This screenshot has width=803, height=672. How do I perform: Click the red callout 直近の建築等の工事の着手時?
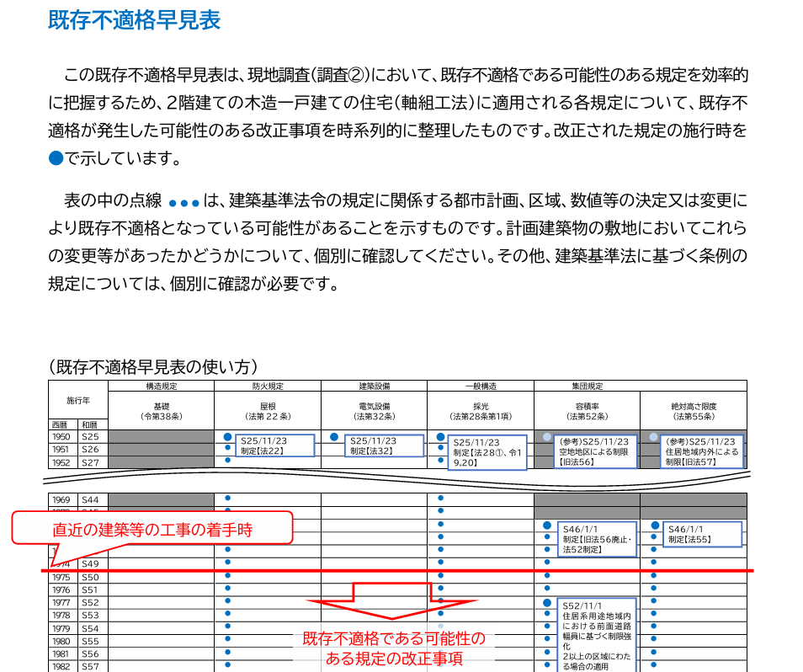click(x=152, y=530)
